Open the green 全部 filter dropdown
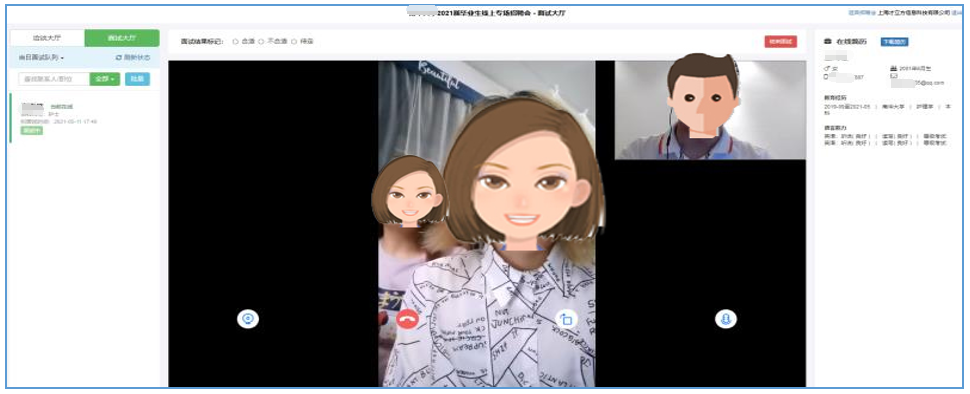970x394 pixels. click(x=105, y=79)
